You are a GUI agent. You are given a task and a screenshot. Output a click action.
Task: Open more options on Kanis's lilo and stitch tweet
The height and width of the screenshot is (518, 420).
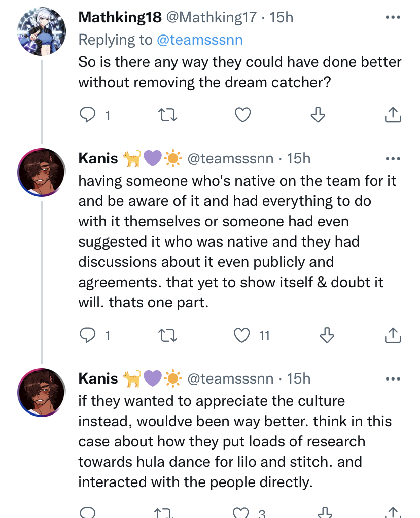(393, 378)
